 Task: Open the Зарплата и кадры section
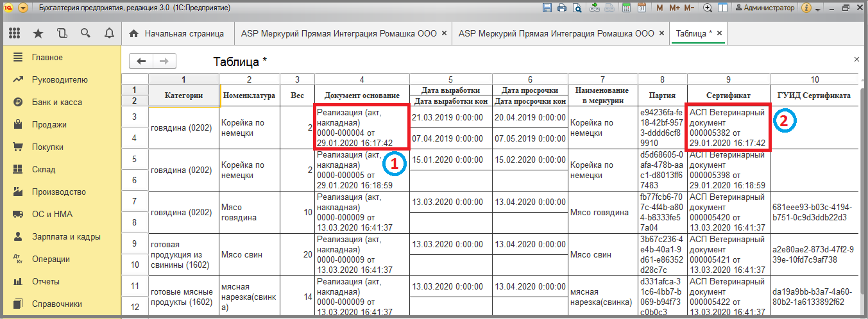[x=61, y=237]
